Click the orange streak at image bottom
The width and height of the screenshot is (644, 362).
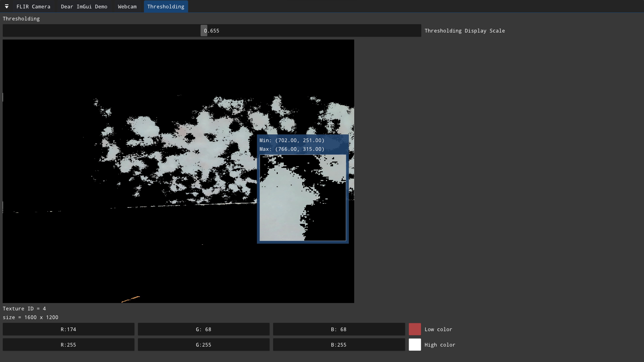click(x=131, y=299)
